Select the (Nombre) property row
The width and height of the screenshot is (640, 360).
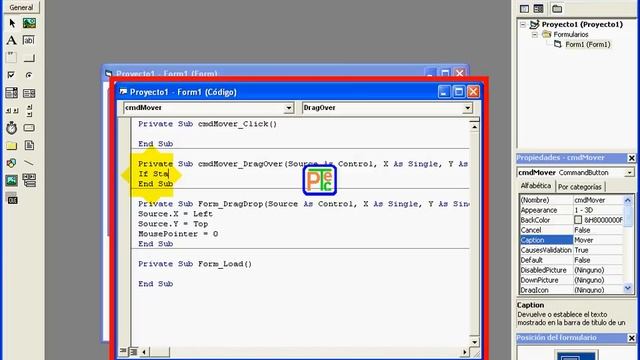(571, 200)
